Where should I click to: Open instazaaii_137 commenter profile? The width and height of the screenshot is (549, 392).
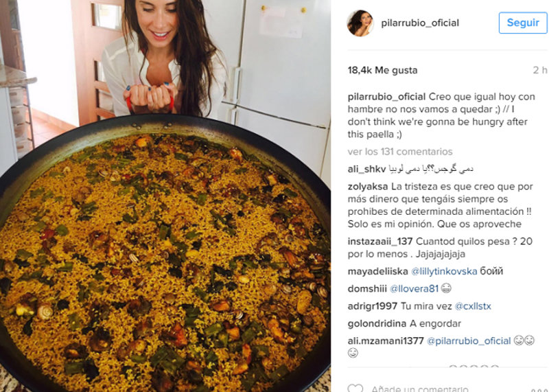(x=380, y=242)
